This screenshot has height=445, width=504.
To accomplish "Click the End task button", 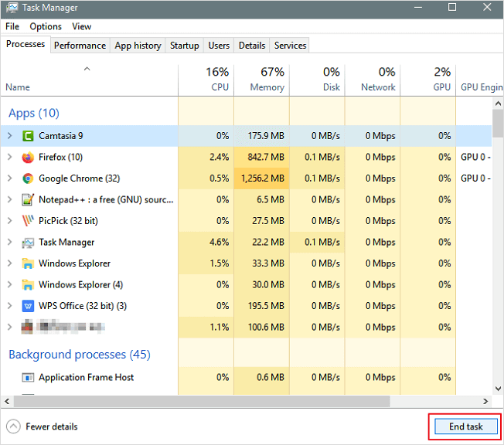I will pyautogui.click(x=465, y=426).
